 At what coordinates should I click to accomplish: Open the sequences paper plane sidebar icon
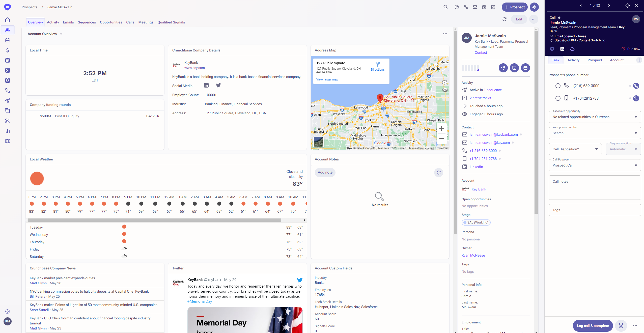(8, 101)
